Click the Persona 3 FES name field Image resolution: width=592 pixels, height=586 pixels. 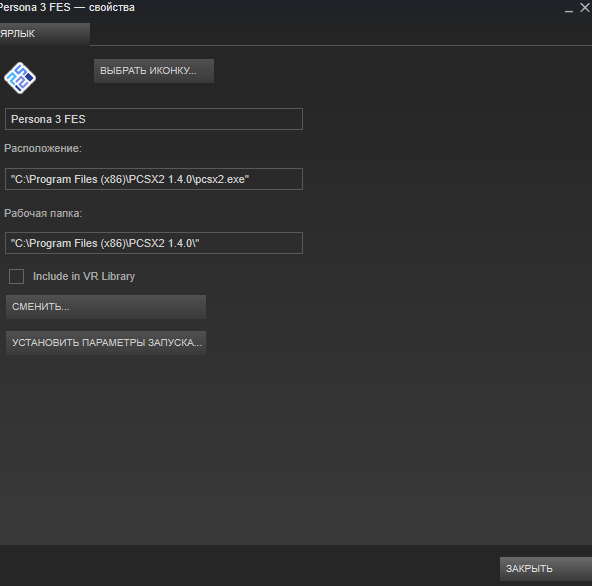pyautogui.click(x=154, y=119)
